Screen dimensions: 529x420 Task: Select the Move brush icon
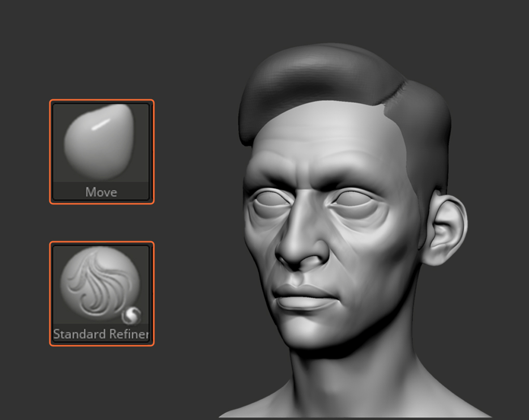point(101,151)
